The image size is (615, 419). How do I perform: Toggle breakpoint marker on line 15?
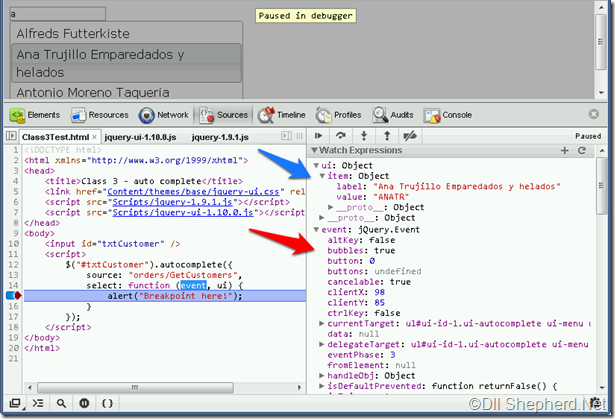click(x=13, y=295)
